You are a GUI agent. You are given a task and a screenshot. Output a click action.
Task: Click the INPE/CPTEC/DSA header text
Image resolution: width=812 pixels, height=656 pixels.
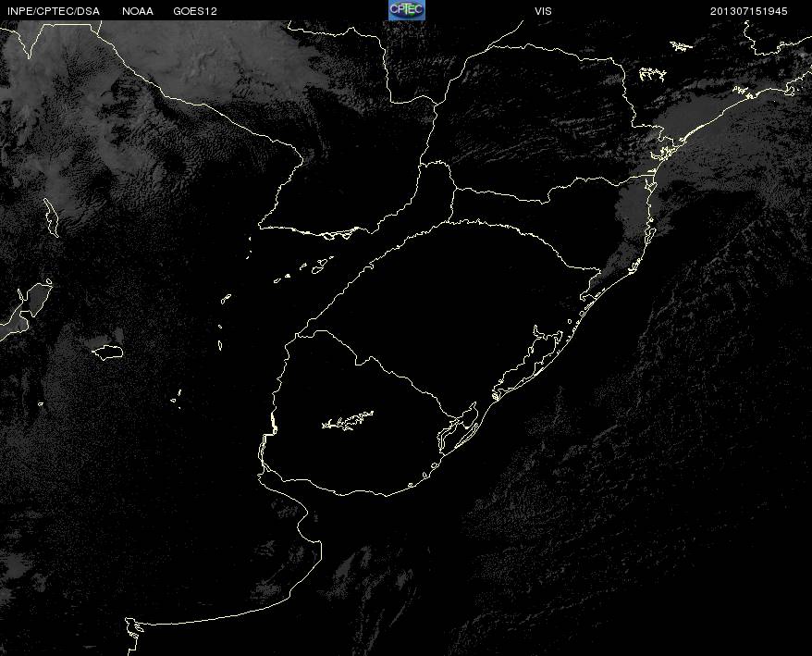pos(54,11)
